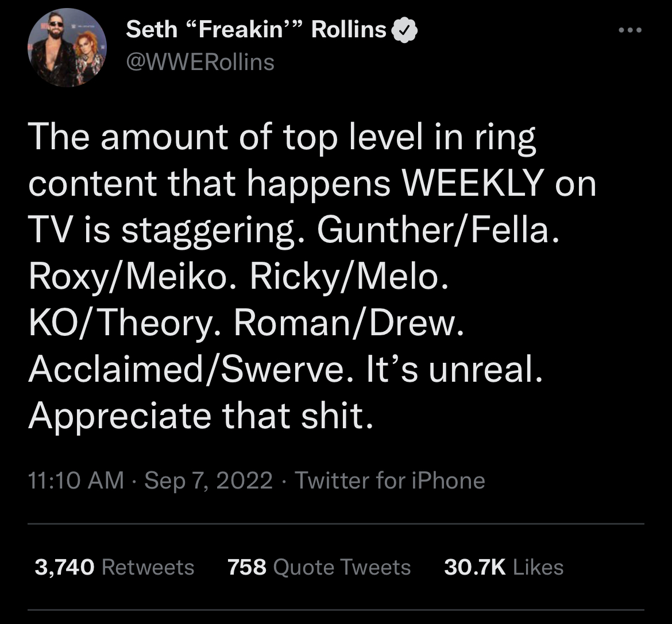The height and width of the screenshot is (624, 672).
Task: View the Retweets list label
Action: coord(148,567)
